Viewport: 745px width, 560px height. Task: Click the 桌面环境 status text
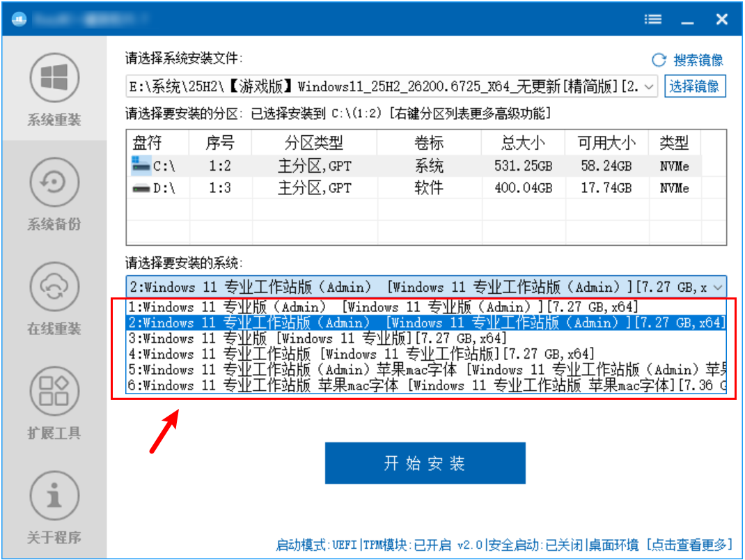tap(613, 545)
